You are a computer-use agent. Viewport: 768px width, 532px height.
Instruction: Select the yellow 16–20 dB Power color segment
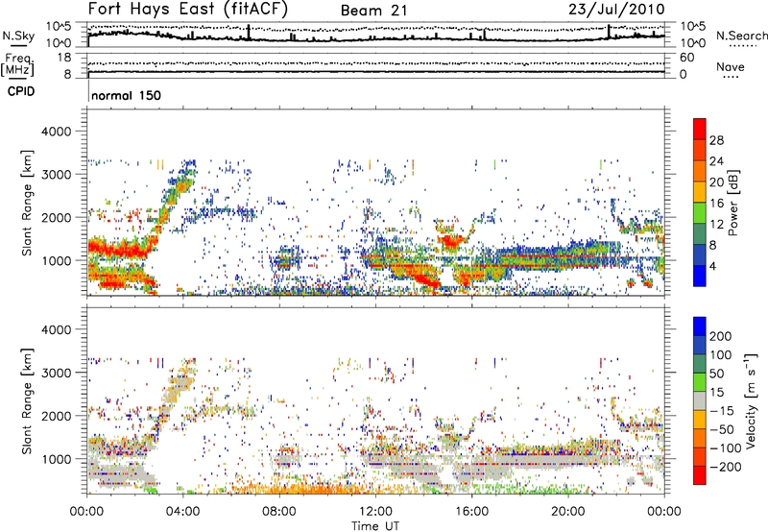pyautogui.click(x=700, y=192)
